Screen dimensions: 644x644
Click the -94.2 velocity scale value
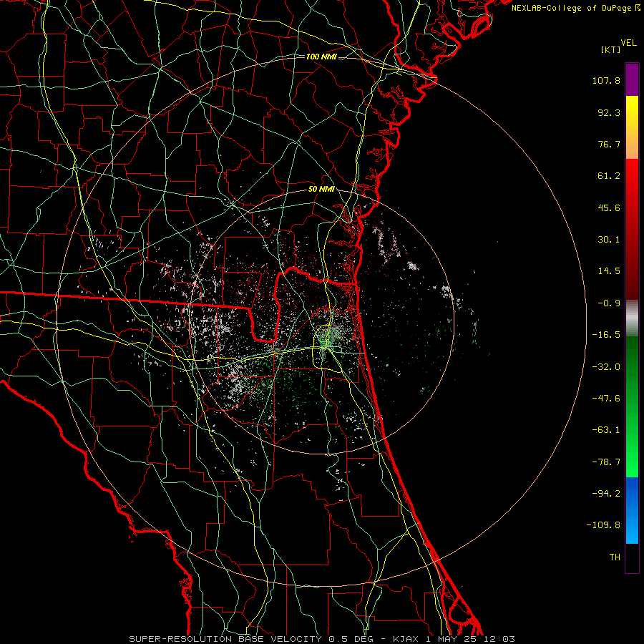606,494
